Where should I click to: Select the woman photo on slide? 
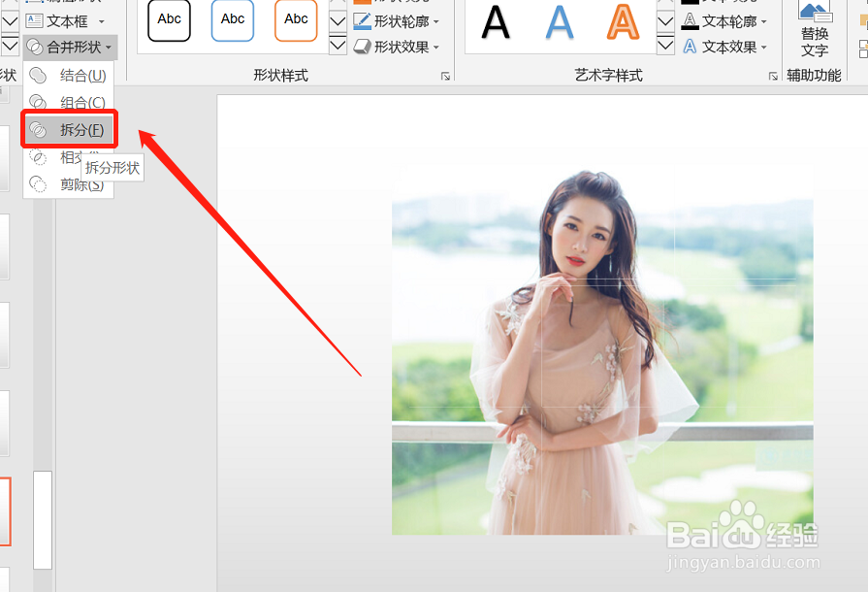click(x=602, y=352)
